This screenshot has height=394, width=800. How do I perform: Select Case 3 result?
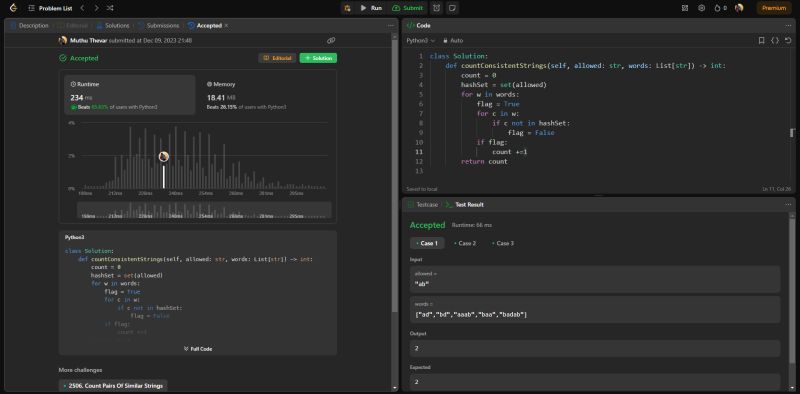coord(503,243)
